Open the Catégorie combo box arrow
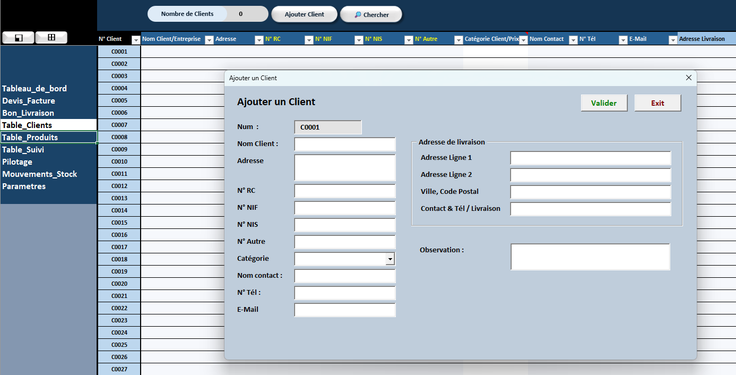The width and height of the screenshot is (736, 375). click(390, 259)
